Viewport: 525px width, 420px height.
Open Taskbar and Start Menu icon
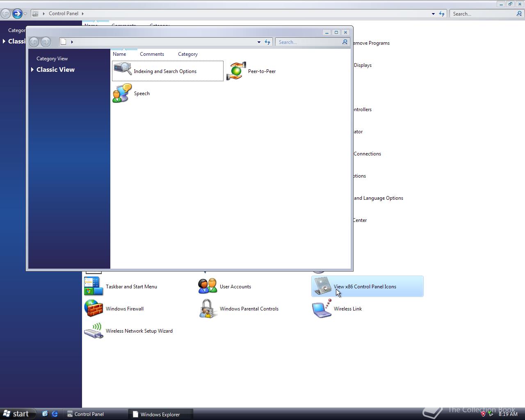coord(94,286)
